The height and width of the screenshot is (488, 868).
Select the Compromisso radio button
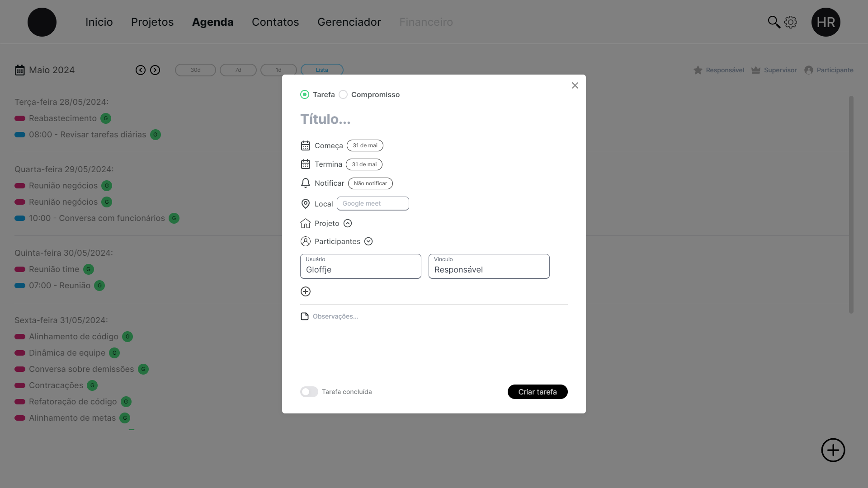[x=343, y=94]
